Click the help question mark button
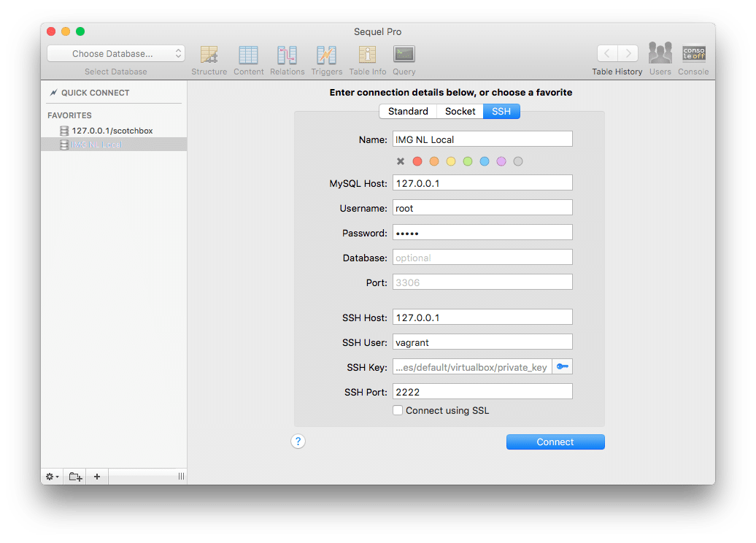The height and width of the screenshot is (543, 756). [x=298, y=442]
